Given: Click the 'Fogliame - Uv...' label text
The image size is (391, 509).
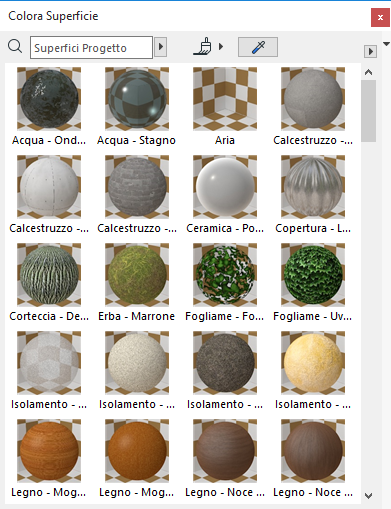Looking at the screenshot, I should click(x=313, y=316).
